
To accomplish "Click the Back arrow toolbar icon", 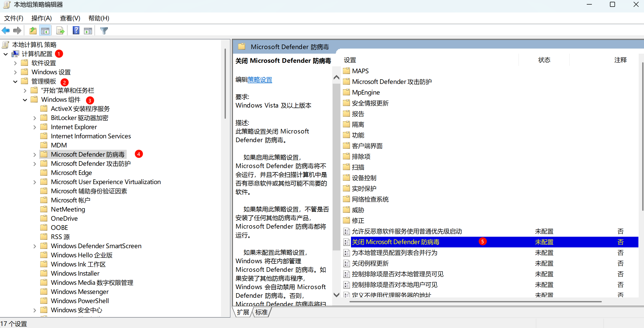I will click(x=6, y=31).
